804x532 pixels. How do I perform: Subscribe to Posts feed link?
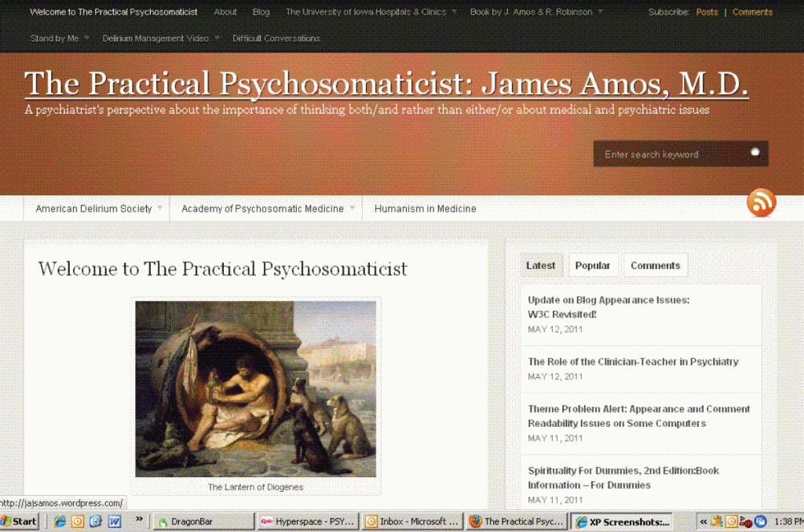click(707, 12)
